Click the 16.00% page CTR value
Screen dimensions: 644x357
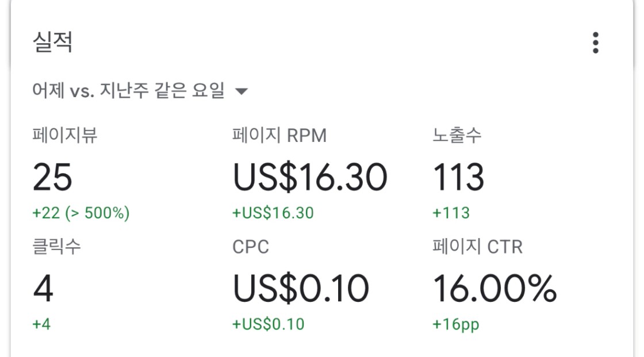(x=494, y=288)
